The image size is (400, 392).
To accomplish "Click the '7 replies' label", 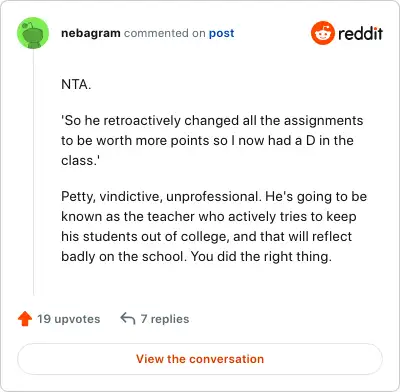I will point(165,319).
